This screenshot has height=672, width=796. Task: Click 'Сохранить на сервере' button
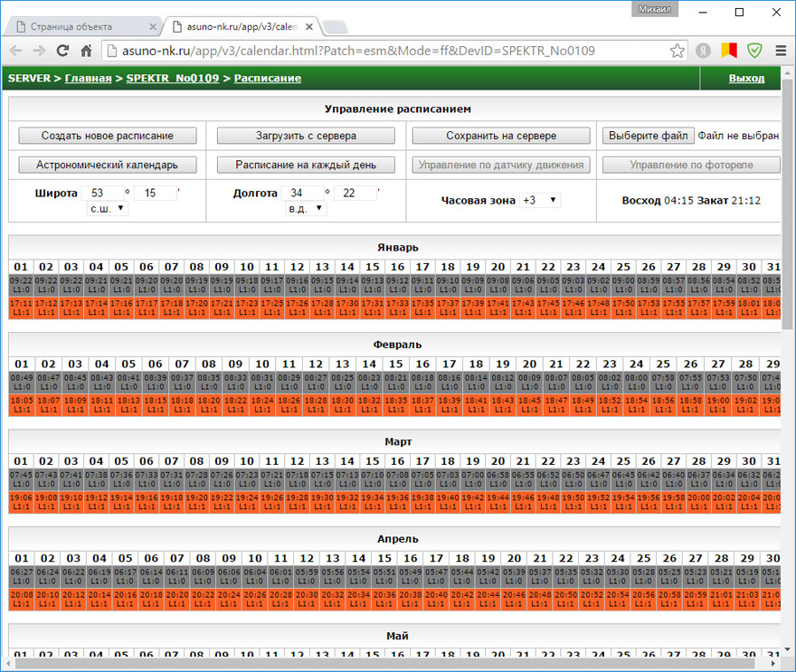coord(501,136)
